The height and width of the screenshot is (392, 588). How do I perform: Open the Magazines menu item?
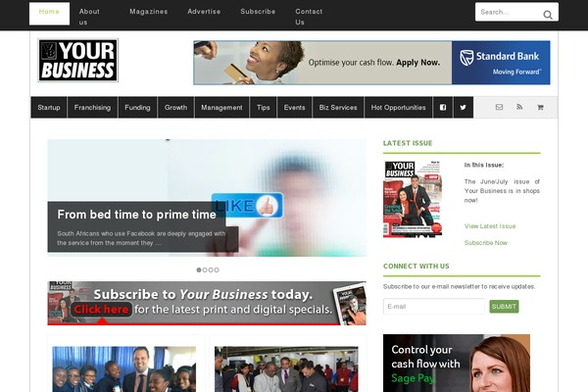149,12
